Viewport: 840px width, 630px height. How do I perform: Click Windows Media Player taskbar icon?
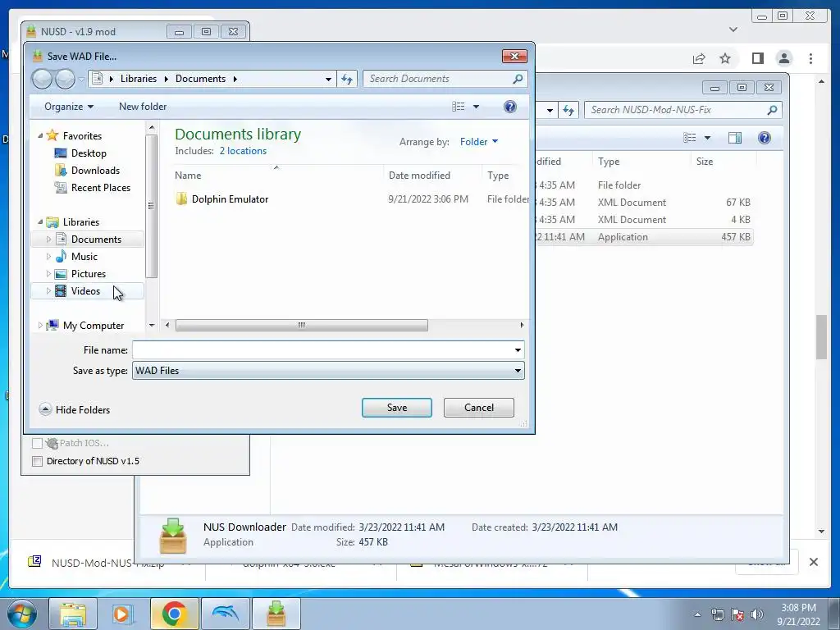tap(123, 614)
